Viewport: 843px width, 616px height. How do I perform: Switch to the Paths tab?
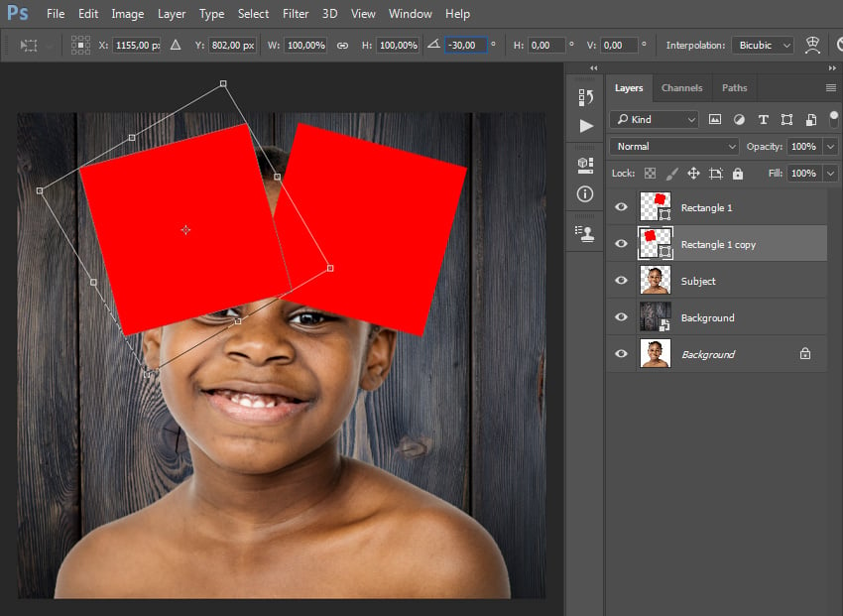734,88
